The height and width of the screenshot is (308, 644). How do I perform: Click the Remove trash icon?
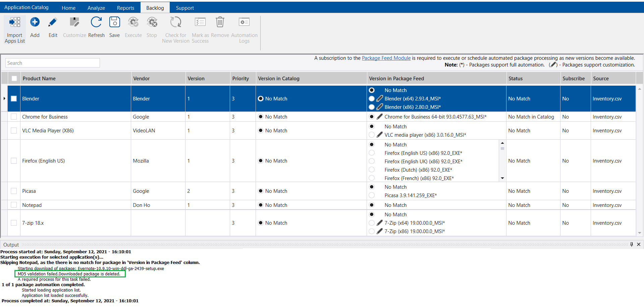pyautogui.click(x=220, y=22)
